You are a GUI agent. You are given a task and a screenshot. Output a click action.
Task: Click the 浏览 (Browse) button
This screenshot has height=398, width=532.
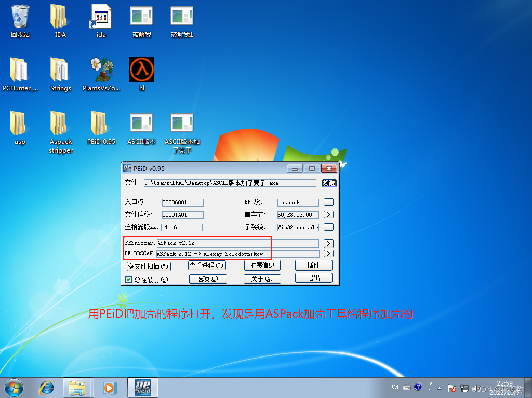329,183
